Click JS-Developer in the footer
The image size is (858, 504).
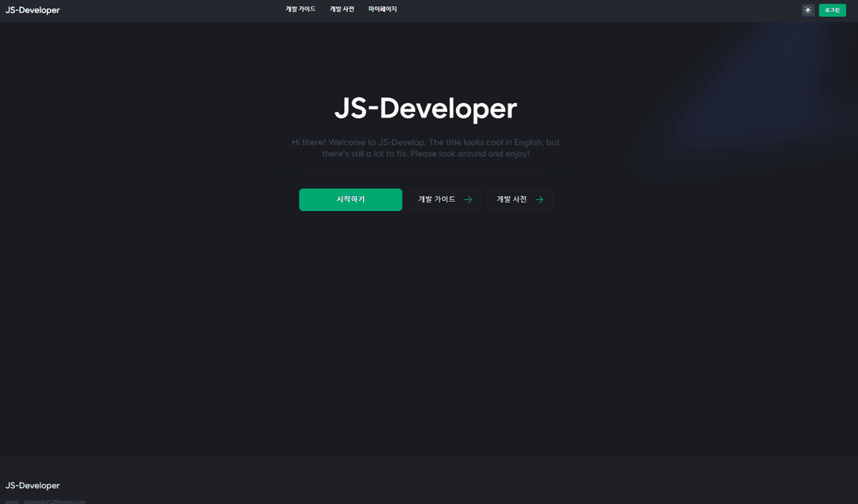(33, 485)
